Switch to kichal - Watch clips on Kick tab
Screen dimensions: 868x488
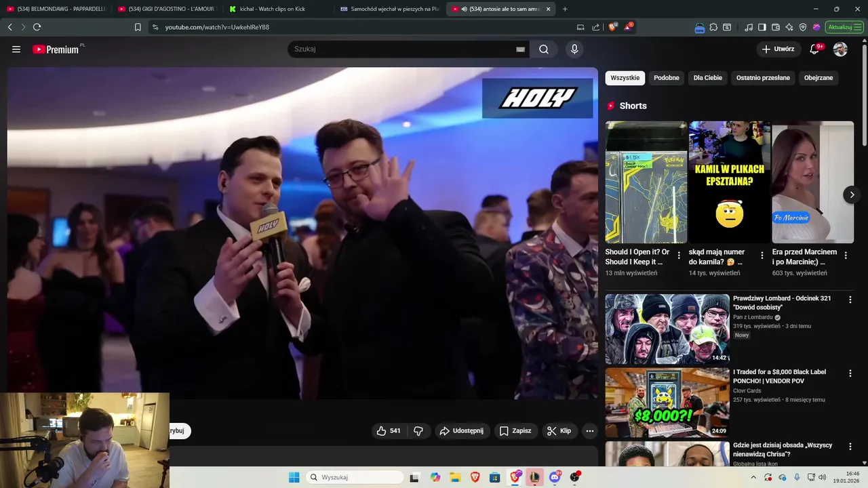click(279, 9)
